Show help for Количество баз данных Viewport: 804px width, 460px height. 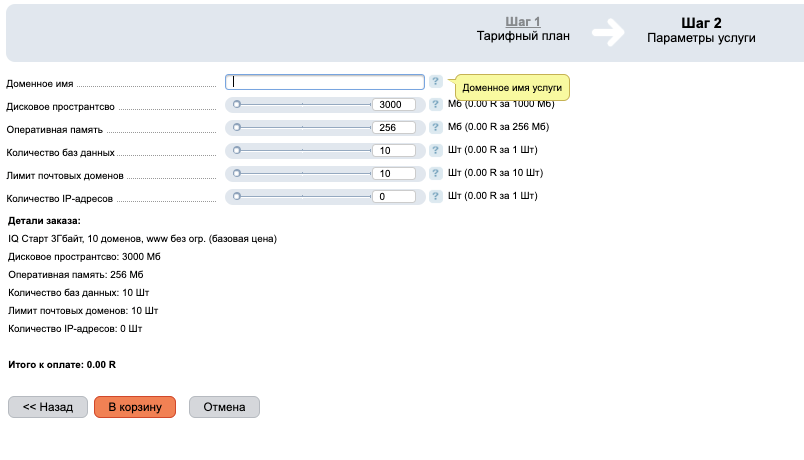tap(436, 150)
